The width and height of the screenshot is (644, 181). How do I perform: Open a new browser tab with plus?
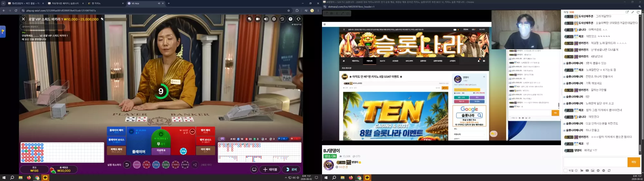[x=169, y=3]
